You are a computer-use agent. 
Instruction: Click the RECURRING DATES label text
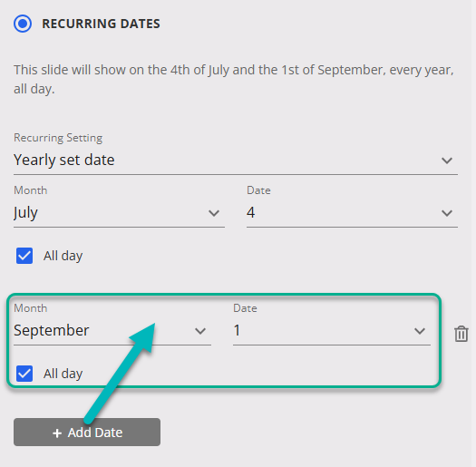click(x=101, y=24)
